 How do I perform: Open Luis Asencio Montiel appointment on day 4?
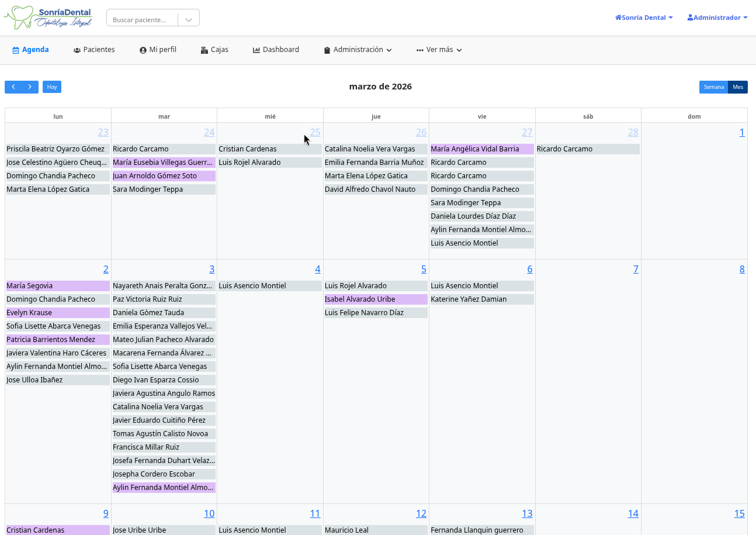click(x=270, y=286)
